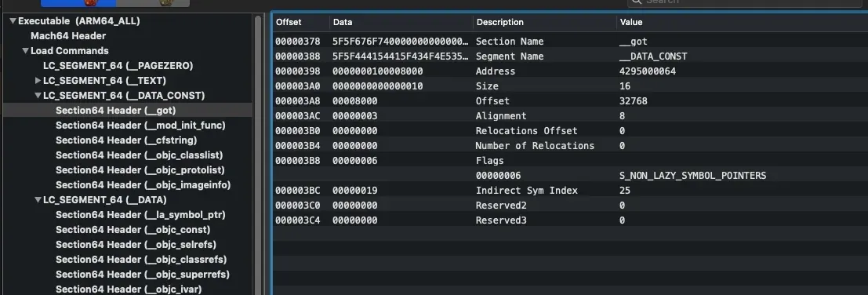The width and height of the screenshot is (868, 295).
Task: Select Section64 Header (__objc_classlist)
Action: click(139, 155)
